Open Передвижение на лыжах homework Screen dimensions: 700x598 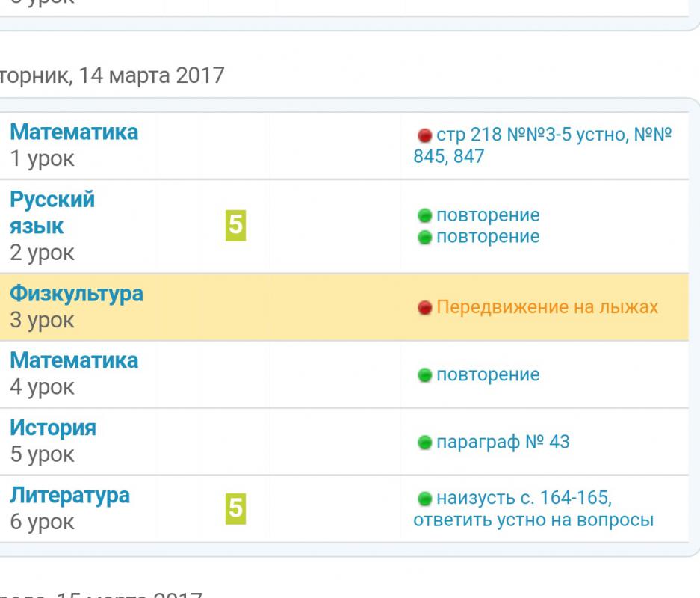(547, 307)
